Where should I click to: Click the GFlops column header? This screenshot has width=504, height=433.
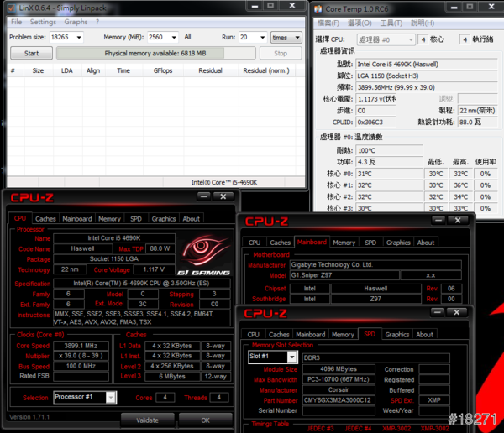point(163,70)
